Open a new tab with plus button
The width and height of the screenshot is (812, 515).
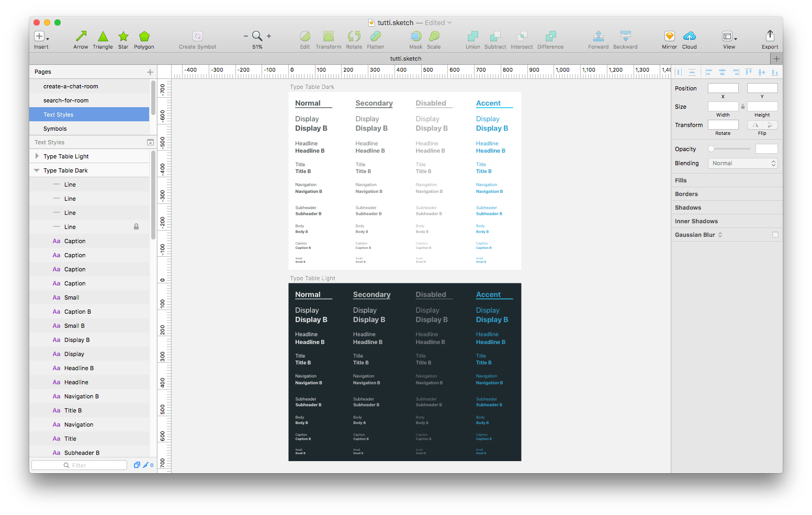point(776,59)
